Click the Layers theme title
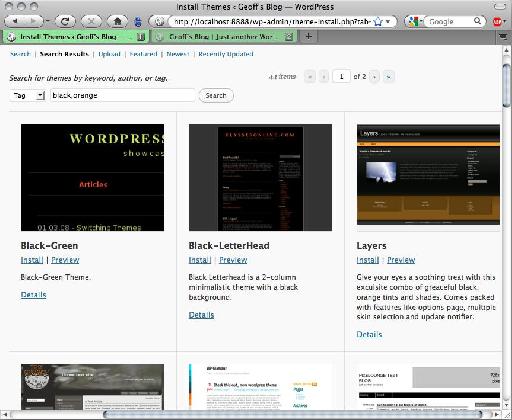Image resolution: width=512 pixels, height=420 pixels. coord(372,246)
